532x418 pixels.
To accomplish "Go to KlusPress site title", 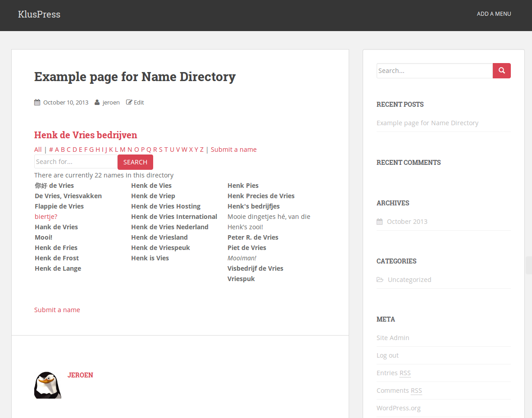I will tap(39, 14).
